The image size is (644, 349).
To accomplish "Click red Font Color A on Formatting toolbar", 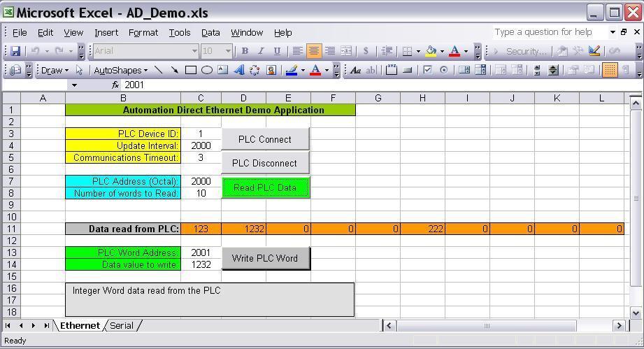I will point(455,51).
